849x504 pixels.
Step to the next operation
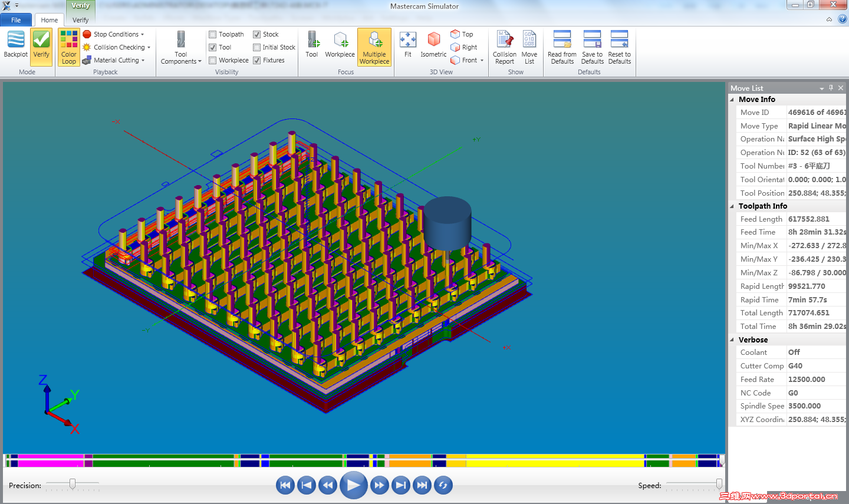tap(401, 485)
